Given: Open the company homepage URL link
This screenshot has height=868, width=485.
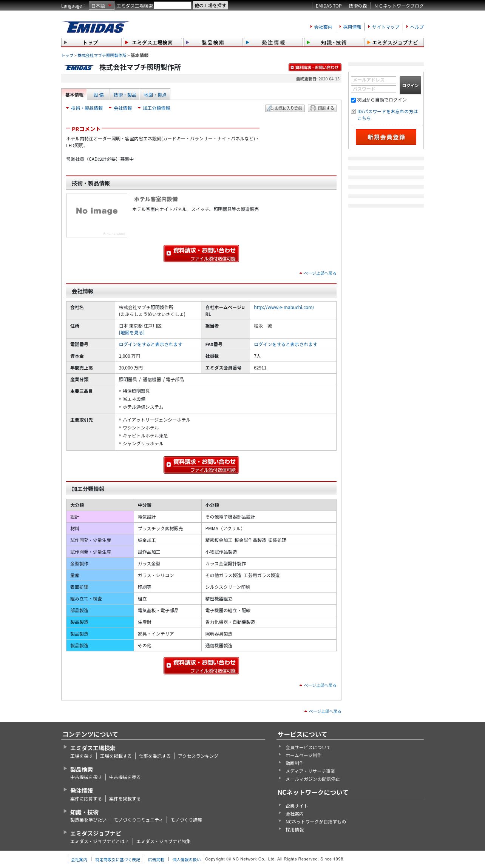Looking at the screenshot, I should (284, 308).
